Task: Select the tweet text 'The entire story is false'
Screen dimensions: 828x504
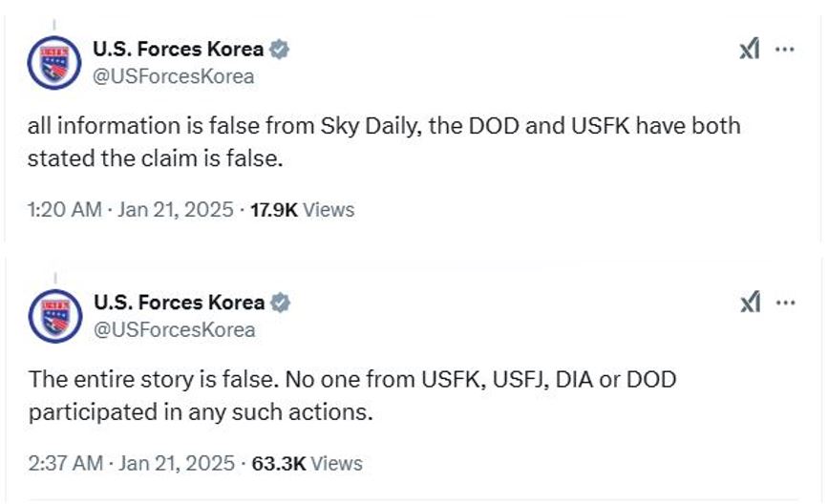Action: point(351,395)
